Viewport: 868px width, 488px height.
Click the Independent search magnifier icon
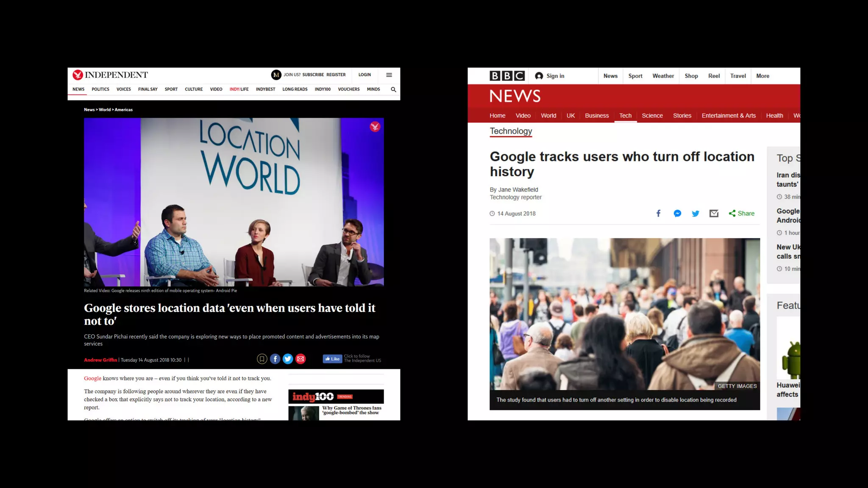point(393,89)
